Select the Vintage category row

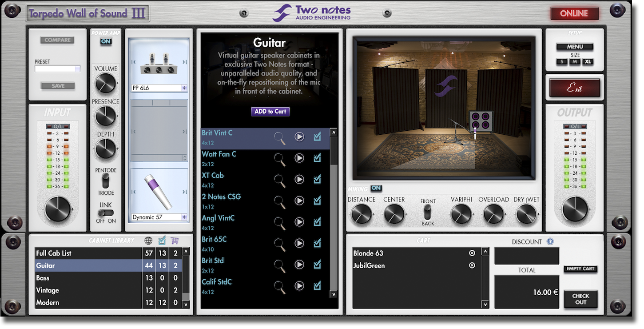pos(108,290)
